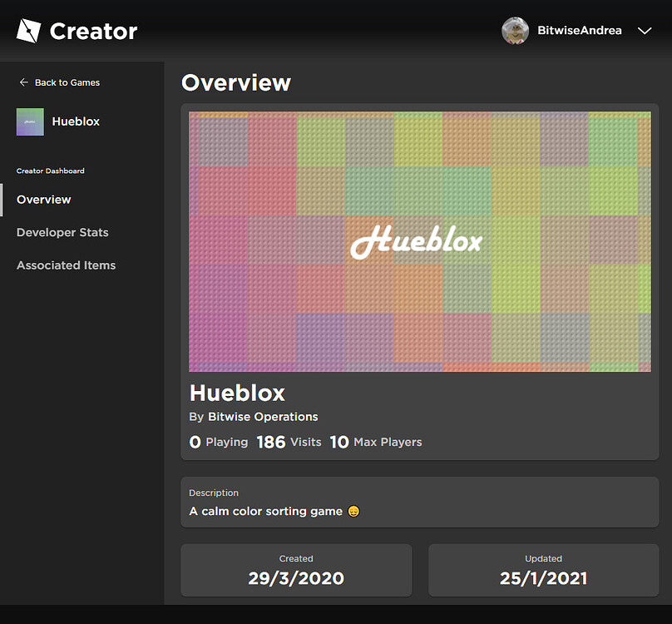Click the 186 Visits stat
Screen dimensions: 672x624
tap(289, 442)
